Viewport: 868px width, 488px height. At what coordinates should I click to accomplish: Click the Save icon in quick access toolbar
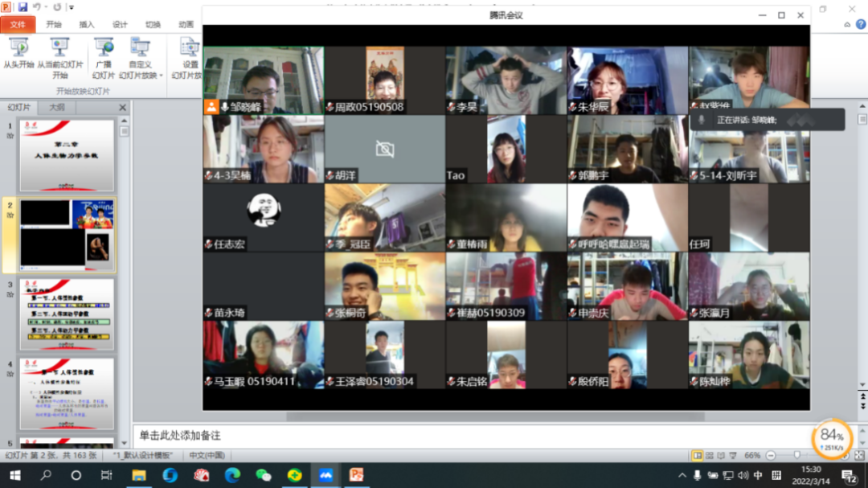[x=23, y=7]
